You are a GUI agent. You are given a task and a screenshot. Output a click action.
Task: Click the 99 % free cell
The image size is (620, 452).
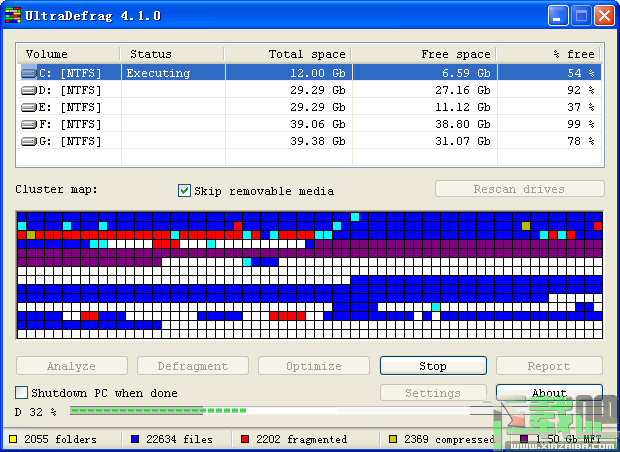coord(549,125)
